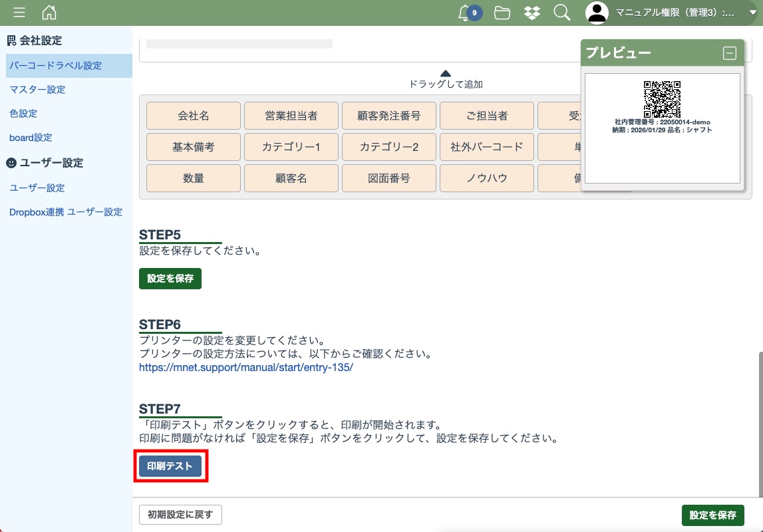The image size is (763, 532).
Task: Select the 図面番号 field chip
Action: [388, 178]
